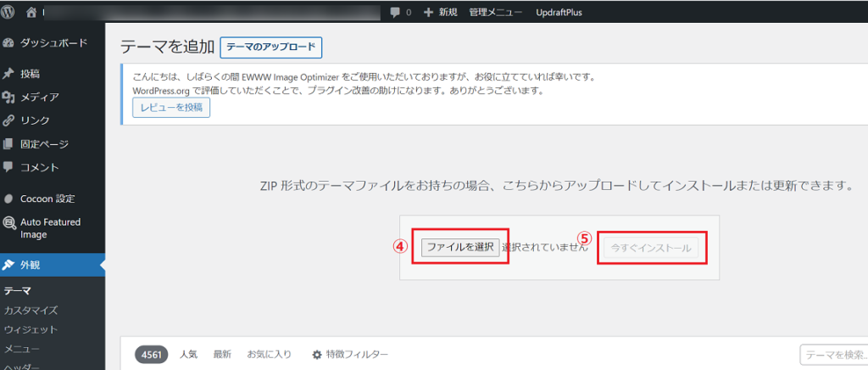Open 新規 menu in admin bar
This screenshot has width=868, height=370.
coord(448,12)
